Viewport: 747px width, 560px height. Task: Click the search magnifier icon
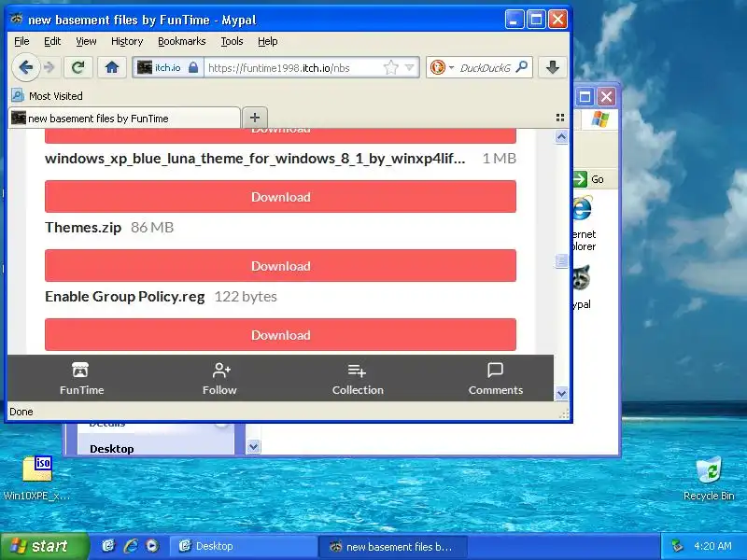[x=522, y=67]
